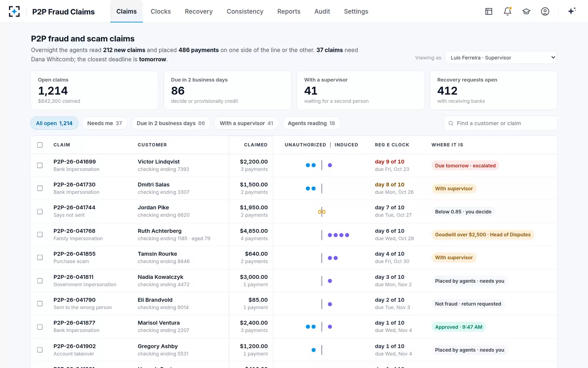This screenshot has height=368, width=588.
Task: Tick the Tamsin Rourke claim checkbox
Action: (x=40, y=257)
